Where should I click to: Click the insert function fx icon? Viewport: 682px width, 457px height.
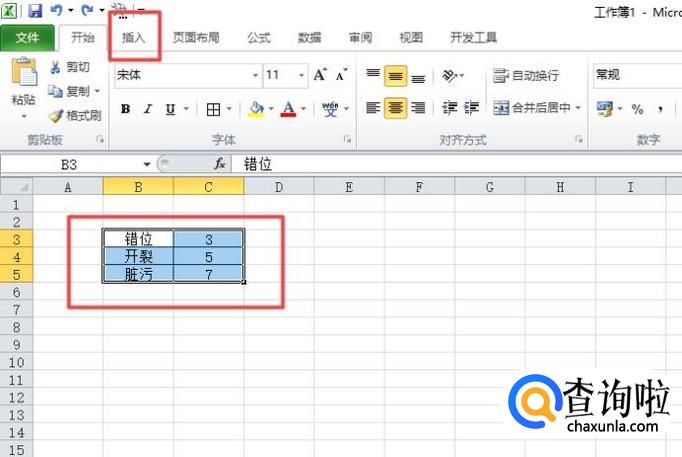click(x=219, y=164)
